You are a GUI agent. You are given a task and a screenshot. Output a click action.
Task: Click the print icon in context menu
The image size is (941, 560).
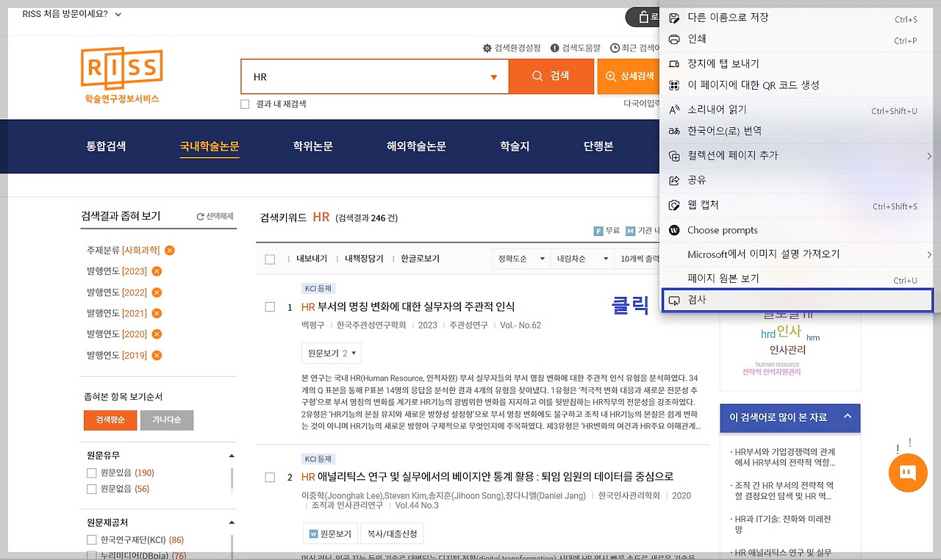click(674, 40)
